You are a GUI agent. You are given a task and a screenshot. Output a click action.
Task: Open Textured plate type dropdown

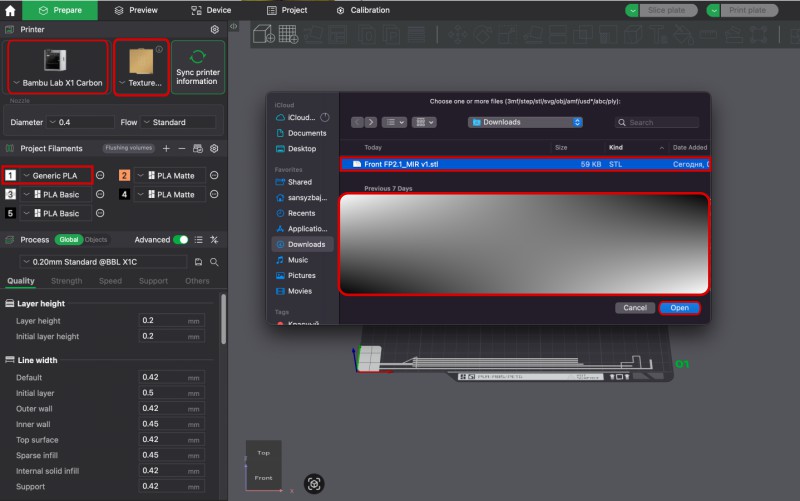(x=141, y=67)
